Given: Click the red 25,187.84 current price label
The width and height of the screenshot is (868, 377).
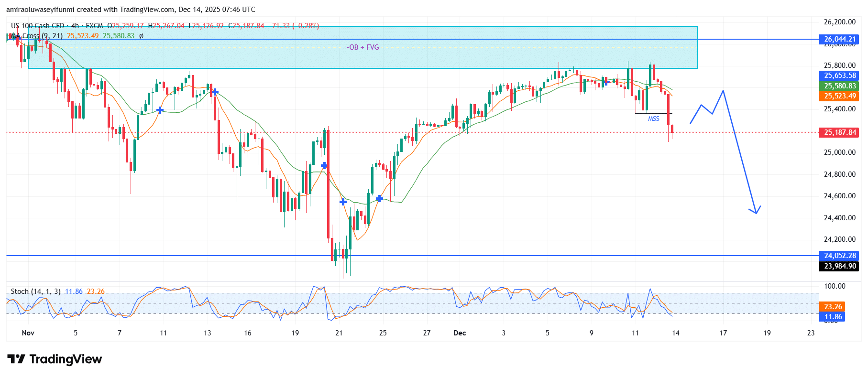Looking at the screenshot, I should (839, 132).
